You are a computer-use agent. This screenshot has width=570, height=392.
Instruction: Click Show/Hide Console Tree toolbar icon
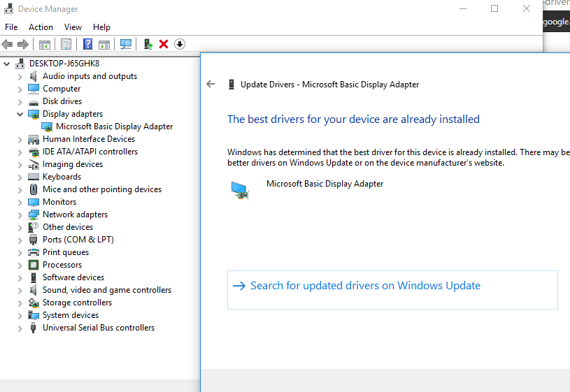[44, 44]
